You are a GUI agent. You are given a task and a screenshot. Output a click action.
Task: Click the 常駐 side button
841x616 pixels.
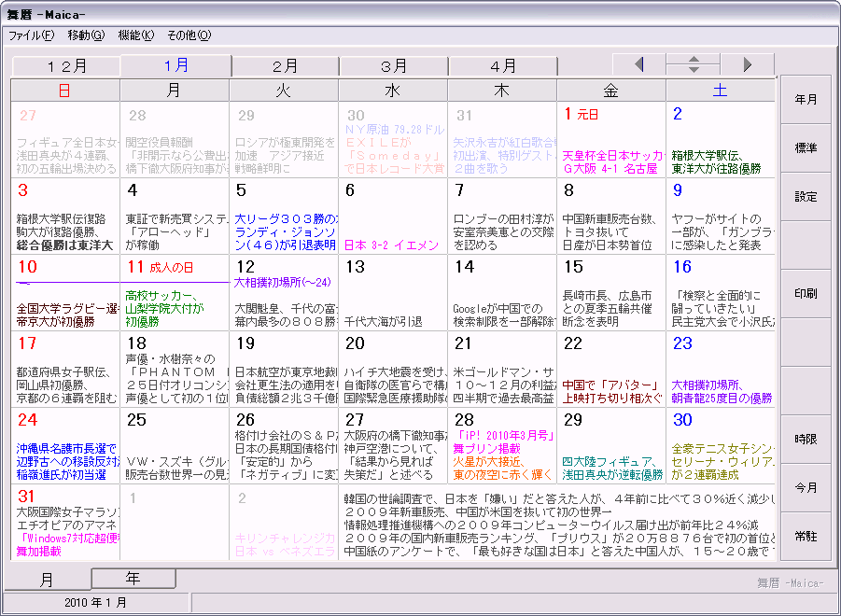pyautogui.click(x=806, y=536)
